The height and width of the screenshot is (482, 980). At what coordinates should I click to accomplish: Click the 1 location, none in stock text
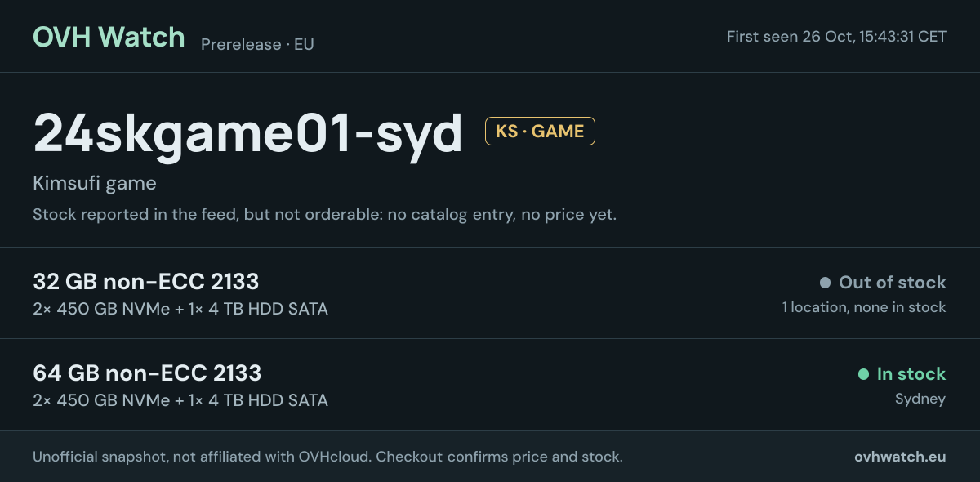point(864,307)
